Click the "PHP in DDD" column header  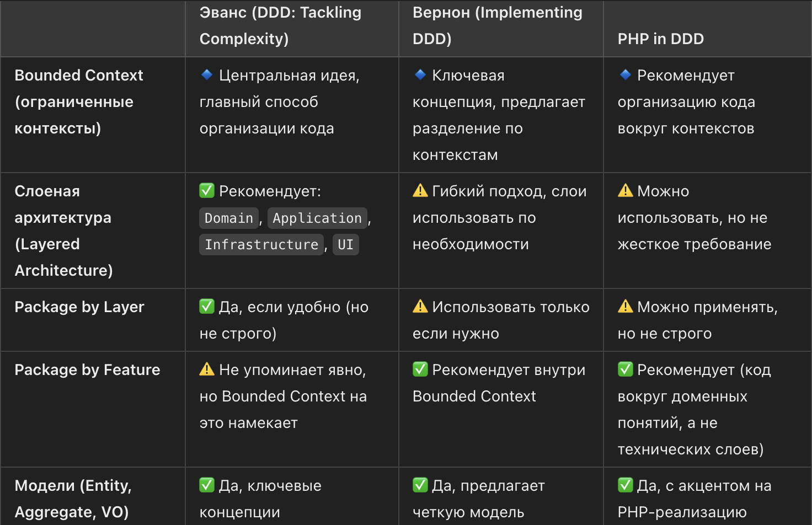pos(660,39)
